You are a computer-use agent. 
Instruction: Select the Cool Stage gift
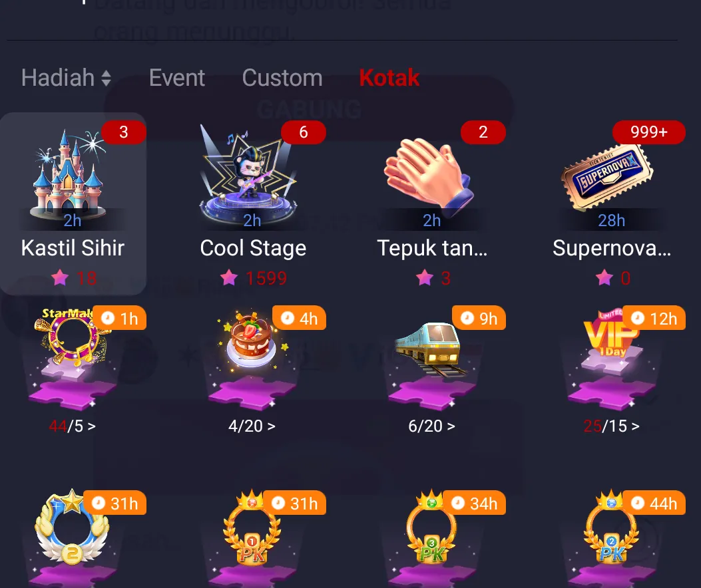coord(252,204)
